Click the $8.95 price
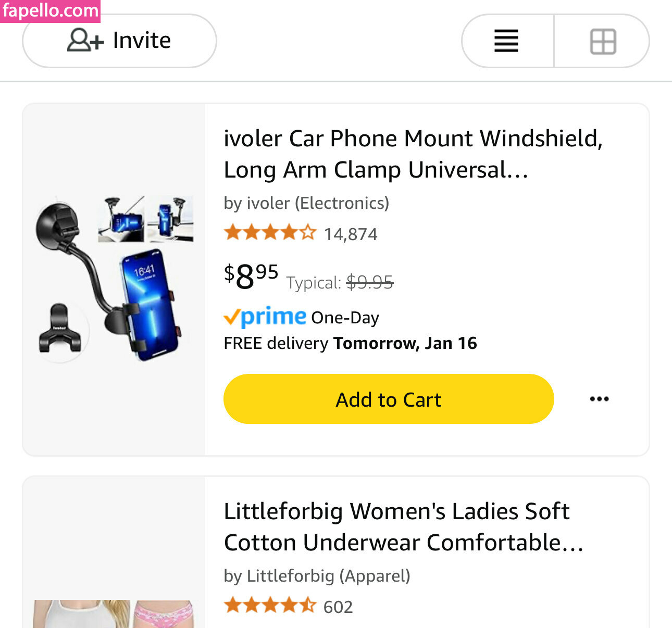 coord(251,276)
